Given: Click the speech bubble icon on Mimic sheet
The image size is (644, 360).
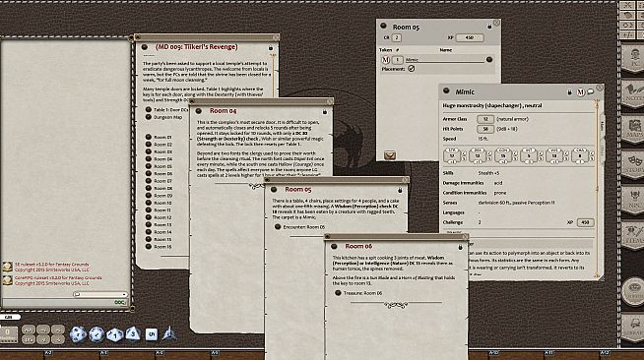Looking at the screenshot, I should click(590, 91).
